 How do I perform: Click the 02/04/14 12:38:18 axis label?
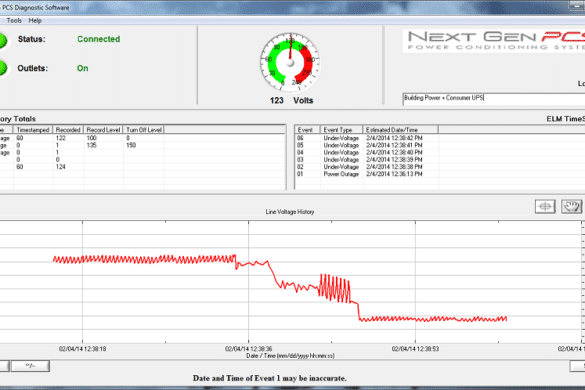82,349
